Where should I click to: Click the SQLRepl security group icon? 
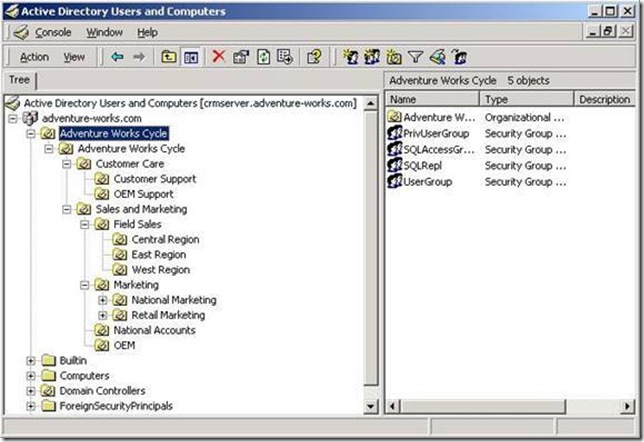click(x=395, y=165)
